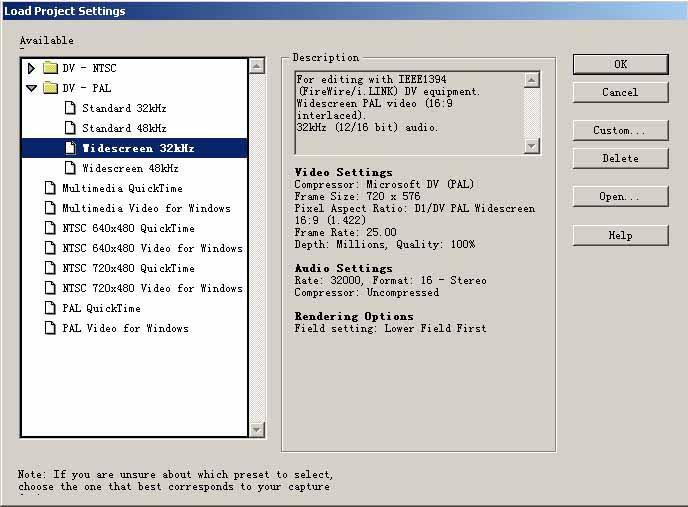The image size is (688, 507).
Task: Select the Widescreen 32kHz preset
Action: [138, 148]
